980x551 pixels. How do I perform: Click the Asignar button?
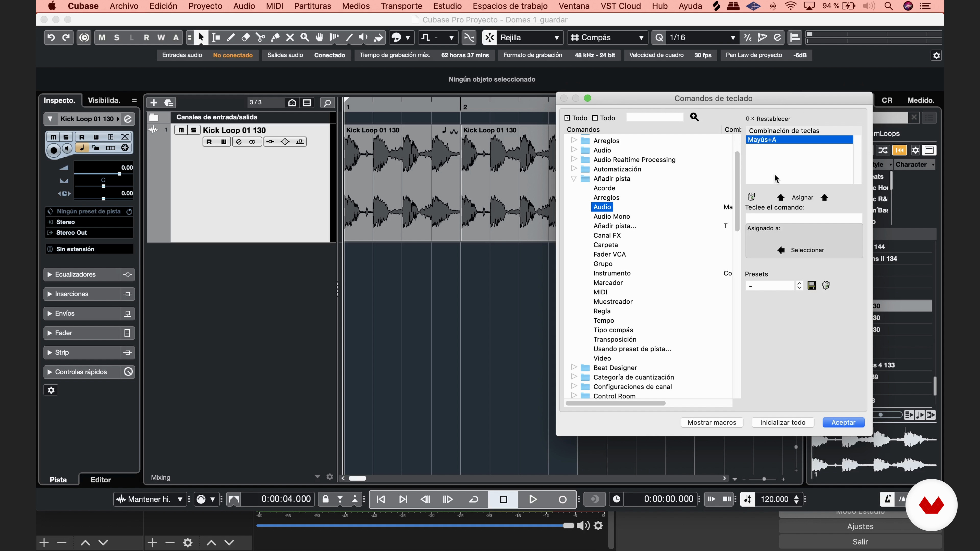click(x=802, y=197)
